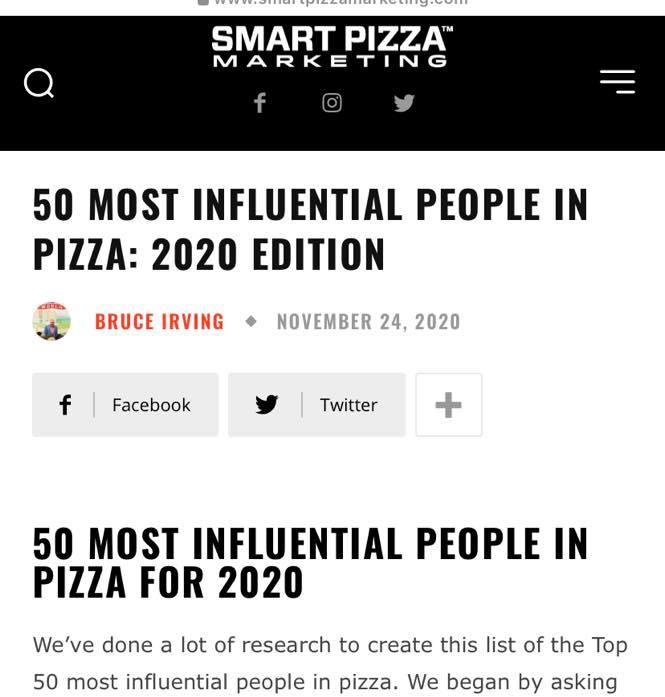Open the Twitter profile icon in header
Screen dimensions: 665x697
click(x=404, y=103)
